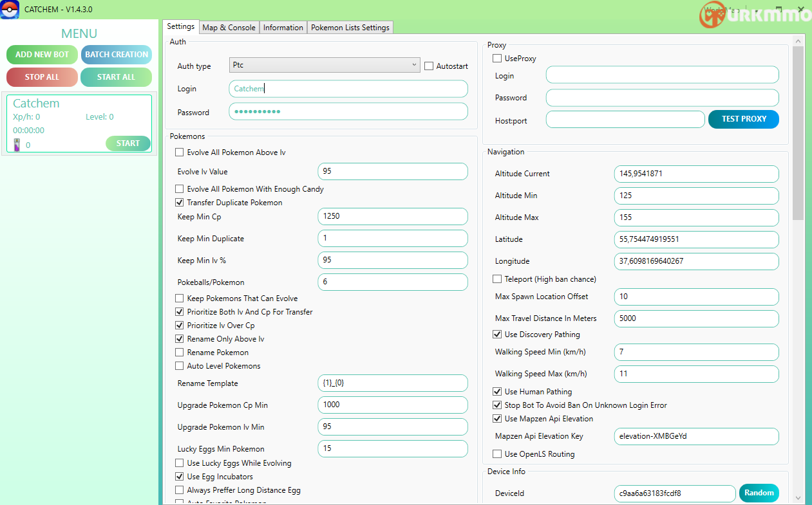
Task: Click the Upgrade Pokemon Cp Min field
Action: coord(393,405)
